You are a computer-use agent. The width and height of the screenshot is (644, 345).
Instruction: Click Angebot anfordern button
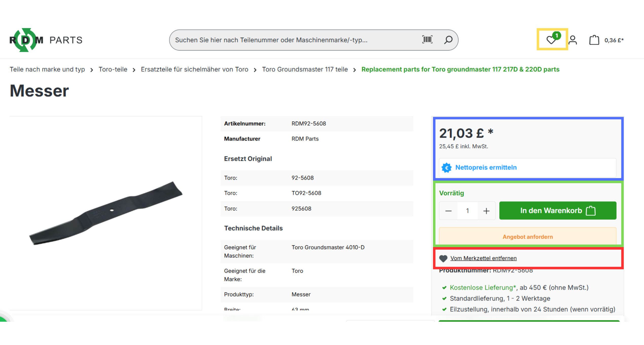pyautogui.click(x=528, y=236)
